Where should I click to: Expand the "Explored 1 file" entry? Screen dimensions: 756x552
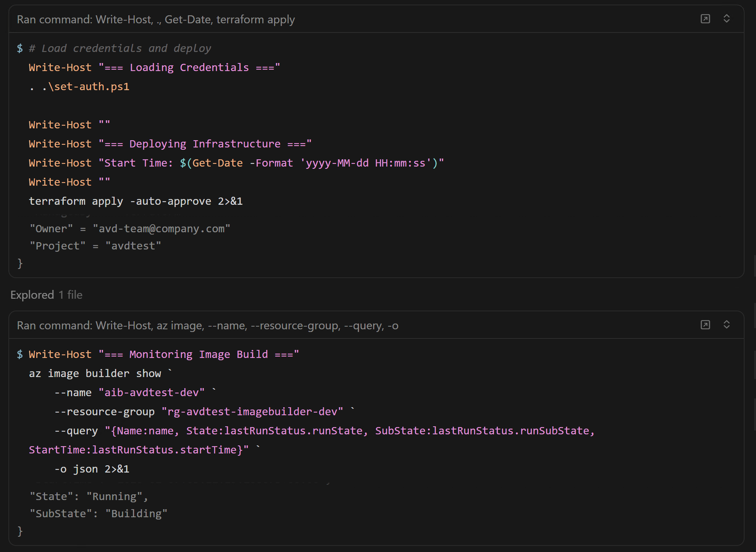46,295
